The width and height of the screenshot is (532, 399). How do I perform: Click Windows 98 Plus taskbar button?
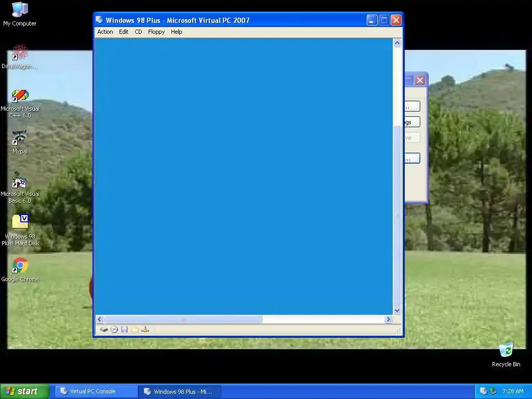point(180,392)
